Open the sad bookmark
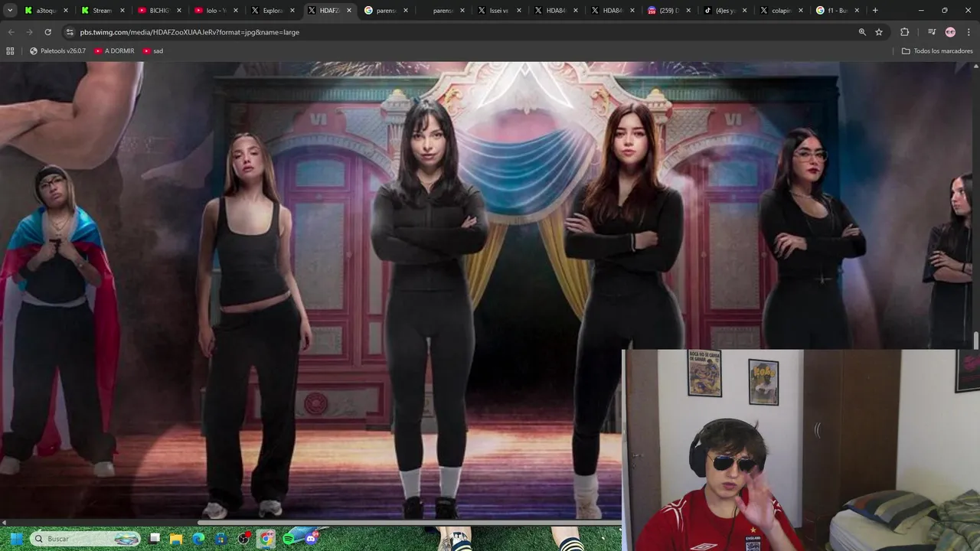The width and height of the screenshot is (980, 551). point(153,51)
